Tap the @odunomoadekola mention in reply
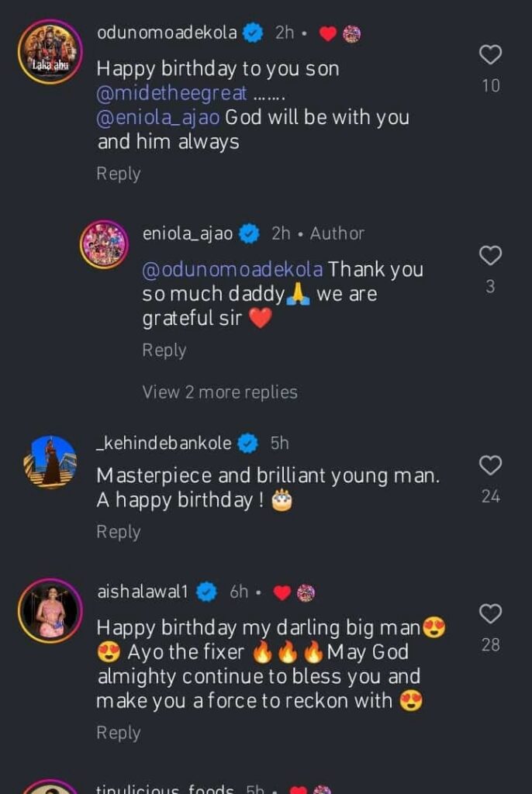Screen dimensions: 532x794 point(233,270)
